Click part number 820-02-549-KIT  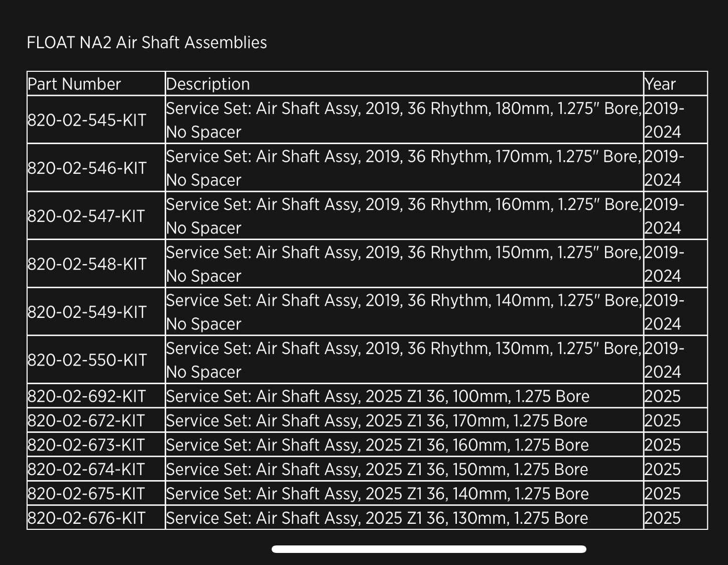coord(87,312)
